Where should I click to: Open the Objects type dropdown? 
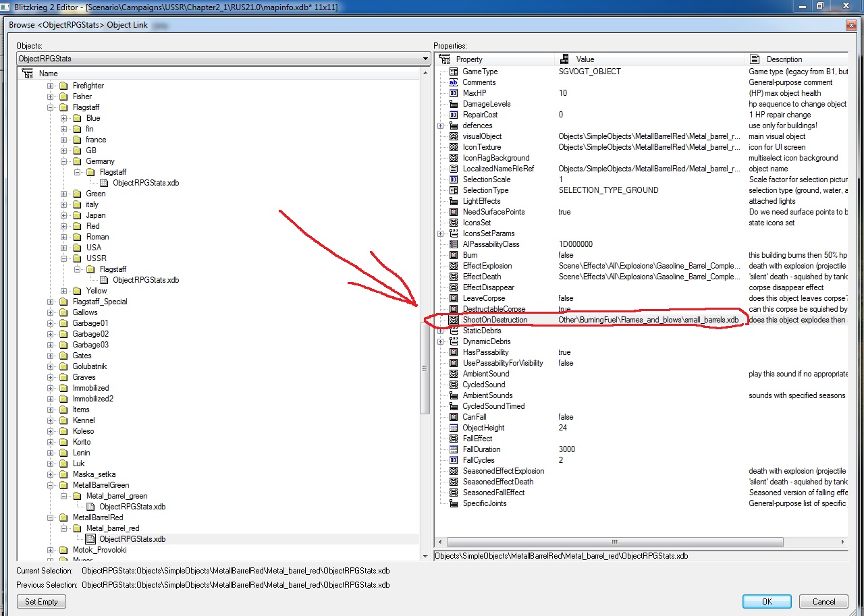(425, 59)
